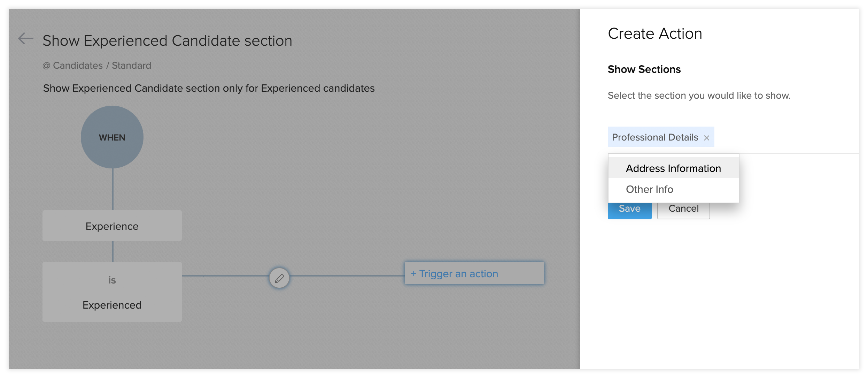
Task: Click the "Experienced" condition value
Action: pyautogui.click(x=112, y=305)
